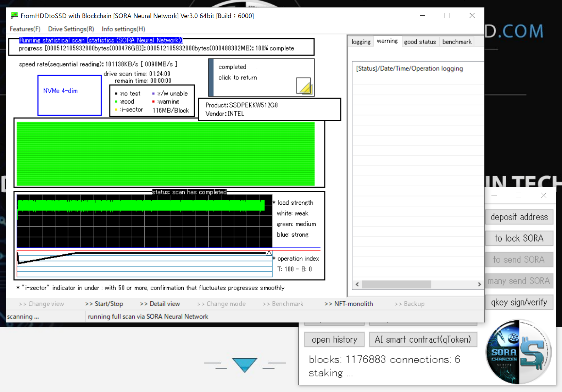
Task: Click the green sector scan map
Action: (x=166, y=154)
